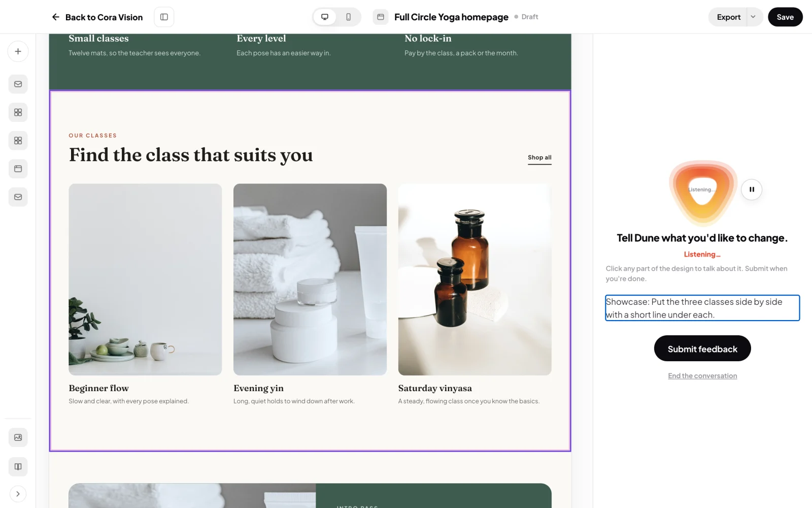The height and width of the screenshot is (508, 812).
Task: Click the Draft status label
Action: click(529, 17)
